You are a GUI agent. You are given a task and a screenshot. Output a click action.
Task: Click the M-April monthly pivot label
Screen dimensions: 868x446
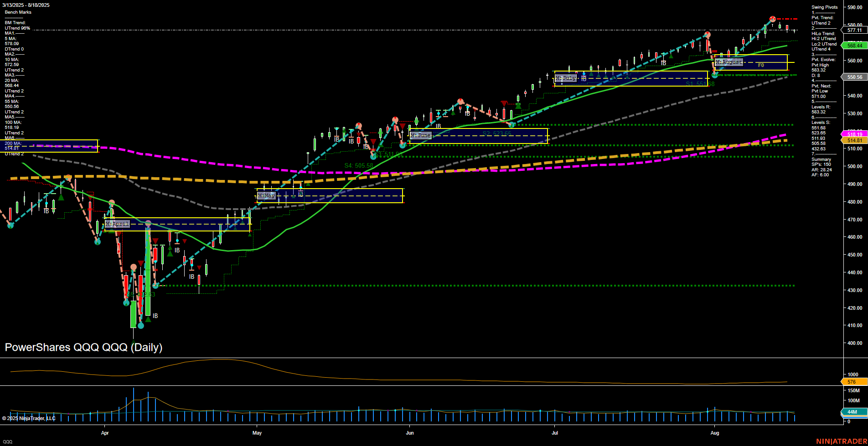coord(117,224)
